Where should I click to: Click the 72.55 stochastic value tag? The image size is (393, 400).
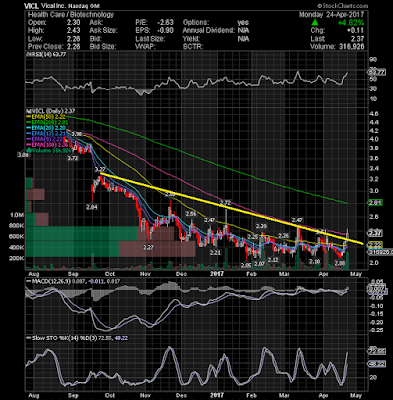(377, 352)
